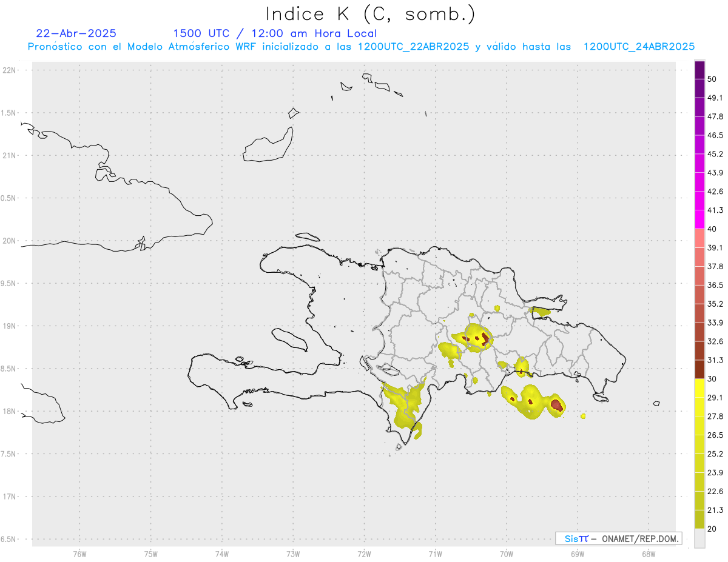Click the date '22-Abr-2025'
The image size is (728, 562).
pyautogui.click(x=76, y=33)
